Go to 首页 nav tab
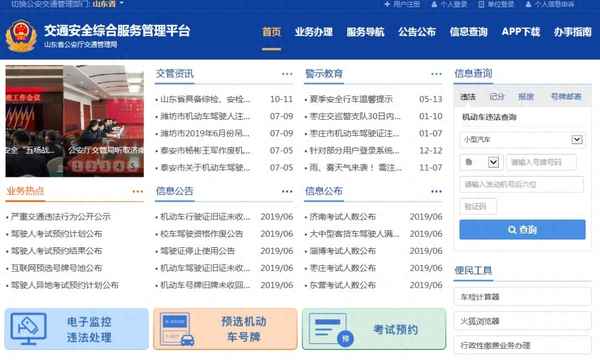 click(271, 32)
